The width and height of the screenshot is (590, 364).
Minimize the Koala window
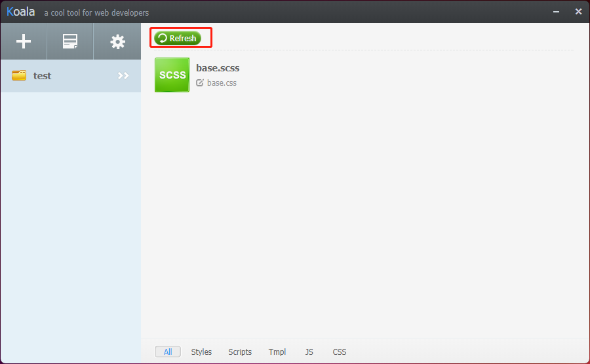point(556,12)
